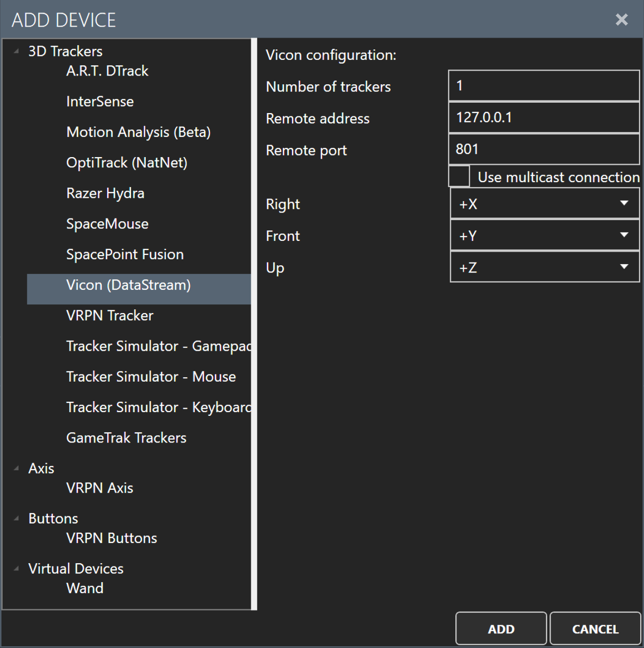The height and width of the screenshot is (648, 644).
Task: Focus the Remote address input field
Action: pos(544,117)
